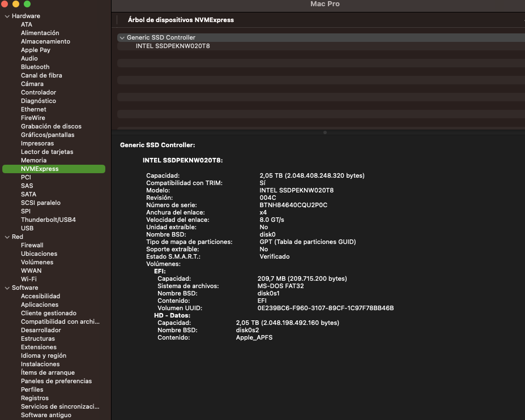Image resolution: width=525 pixels, height=420 pixels.
Task: Open the PCI category
Action: [26, 177]
